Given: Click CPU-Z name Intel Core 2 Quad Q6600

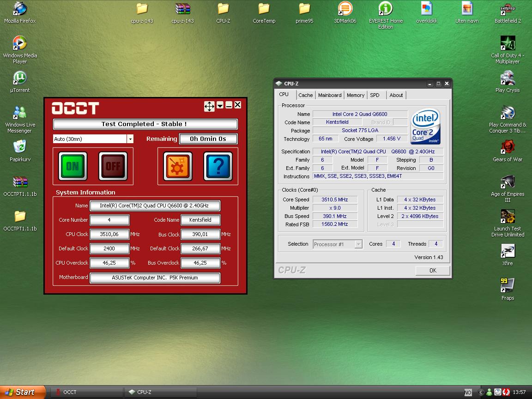Looking at the screenshot, I should 360,114.
